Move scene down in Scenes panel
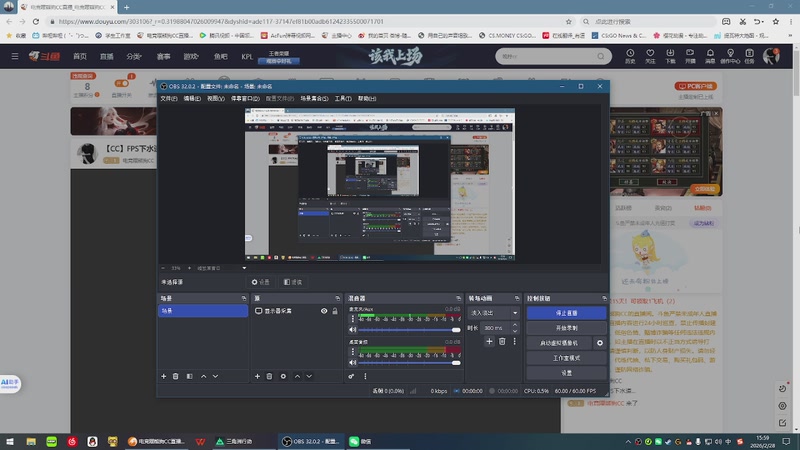Viewport: 800px width, 450px height. [x=215, y=377]
